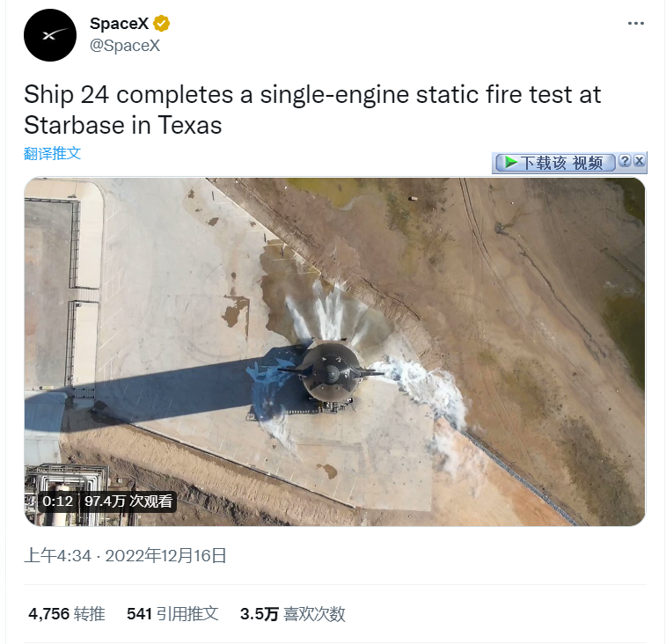The image size is (666, 644).
Task: Open the @SpaceX handle link
Action: point(125,46)
